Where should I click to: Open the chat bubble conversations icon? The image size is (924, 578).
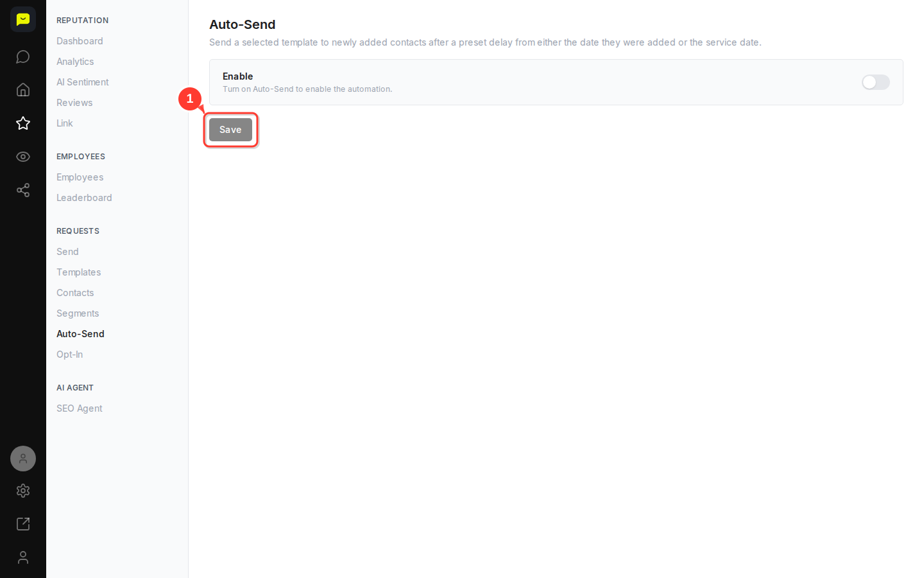[x=23, y=57]
